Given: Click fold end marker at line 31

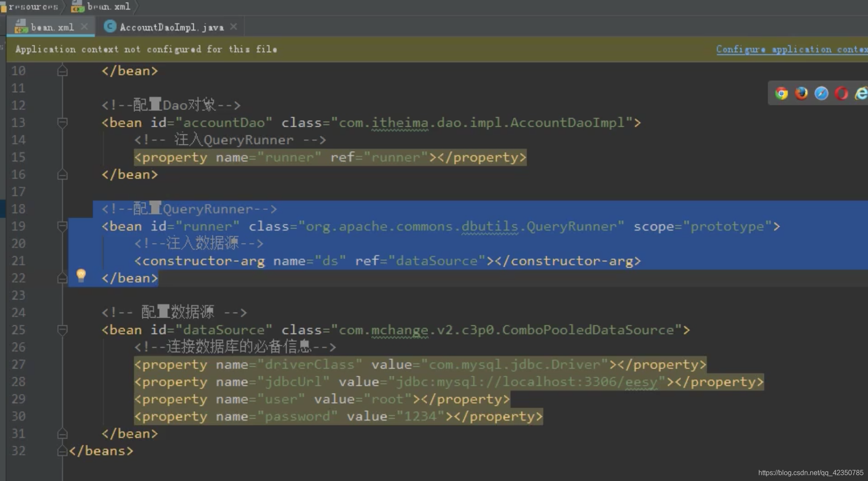Looking at the screenshot, I should [62, 434].
